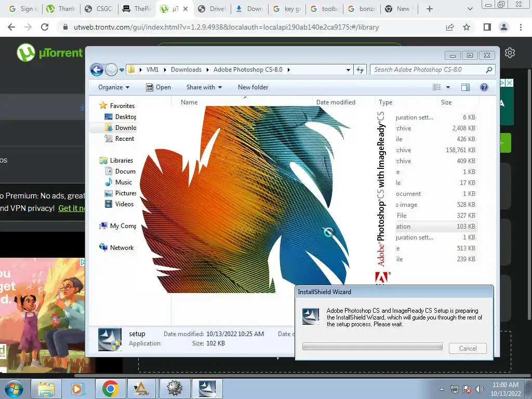The height and width of the screenshot is (399, 532).
Task: Select VM1 in Explorer breadcrumb
Action: [x=152, y=70]
